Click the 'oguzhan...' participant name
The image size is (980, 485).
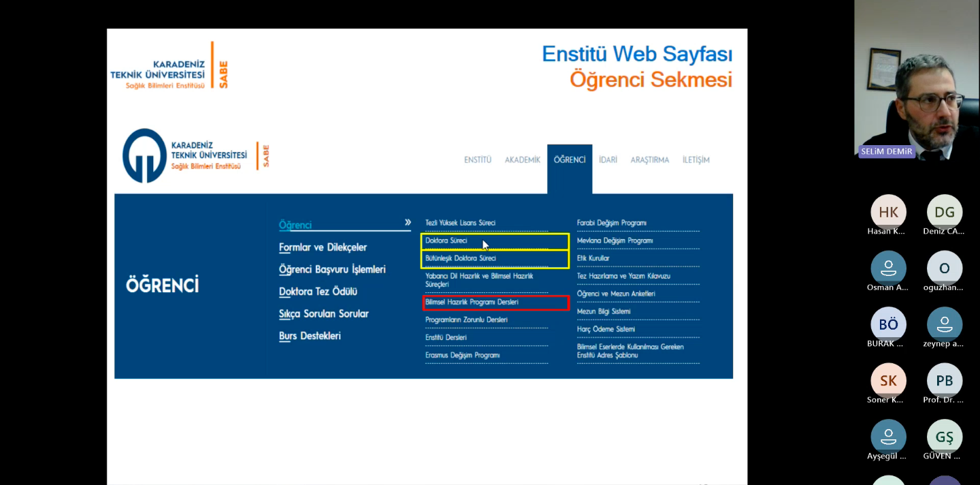point(945,287)
